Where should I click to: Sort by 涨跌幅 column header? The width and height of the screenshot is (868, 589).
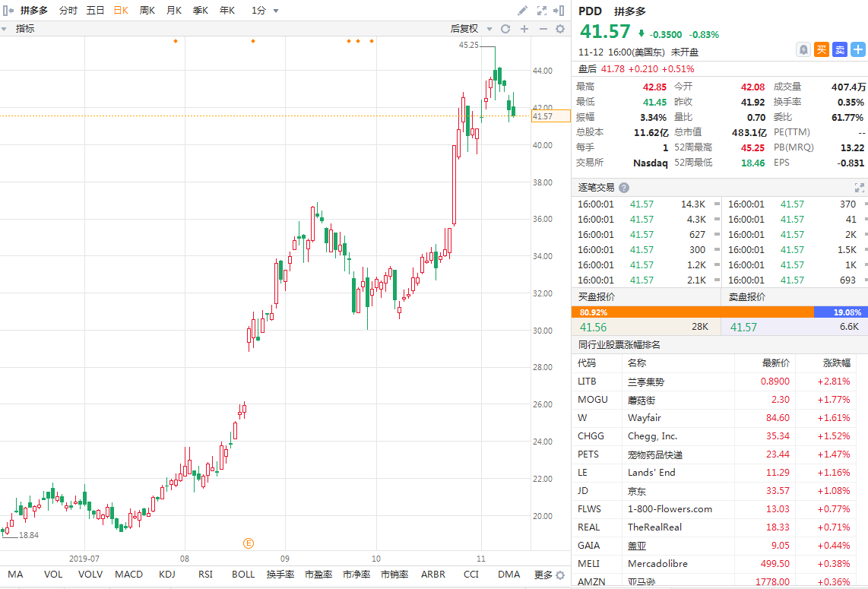pyautogui.click(x=836, y=363)
